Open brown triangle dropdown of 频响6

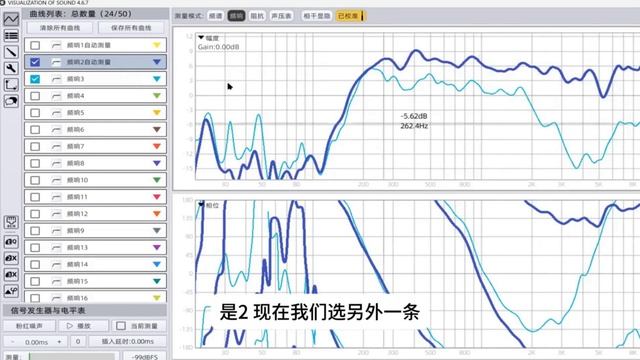(x=157, y=129)
